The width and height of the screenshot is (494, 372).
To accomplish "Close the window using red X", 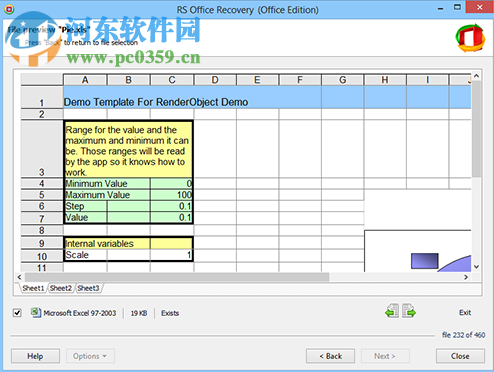I will tap(480, 7).
